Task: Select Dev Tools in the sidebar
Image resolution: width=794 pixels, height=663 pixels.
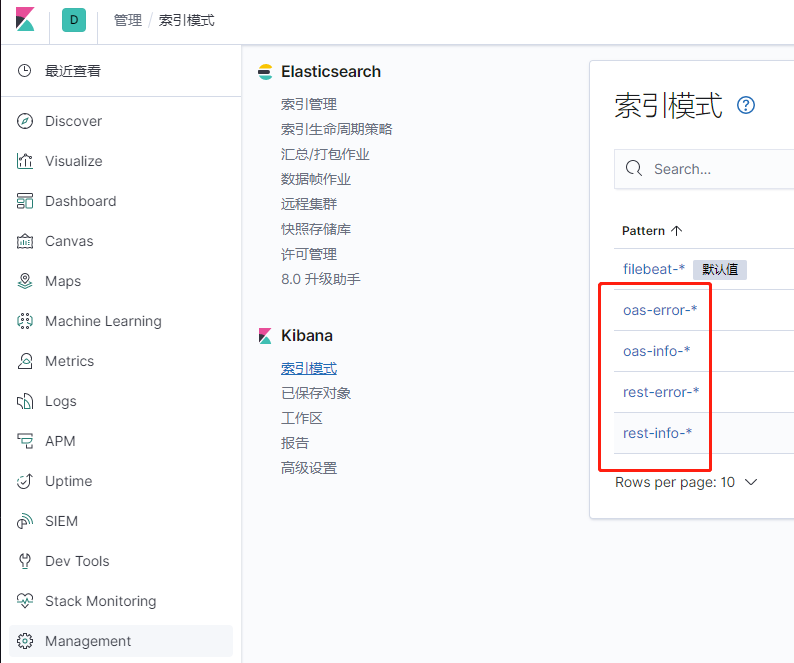Action: (77, 561)
